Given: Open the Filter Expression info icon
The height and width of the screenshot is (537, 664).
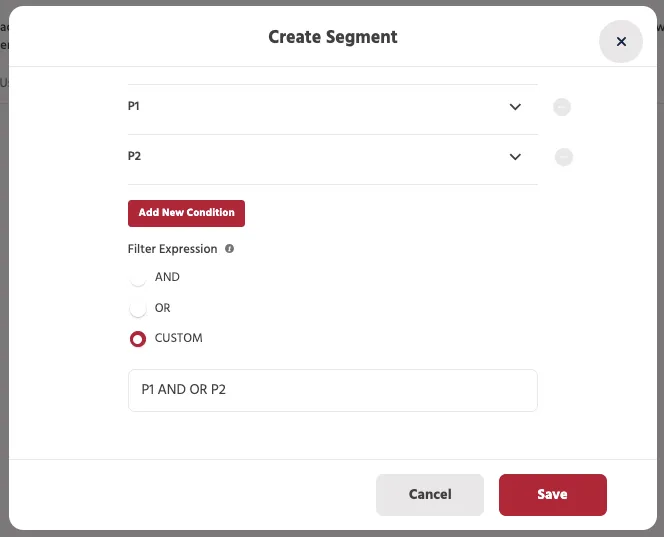Looking at the screenshot, I should coord(230,249).
